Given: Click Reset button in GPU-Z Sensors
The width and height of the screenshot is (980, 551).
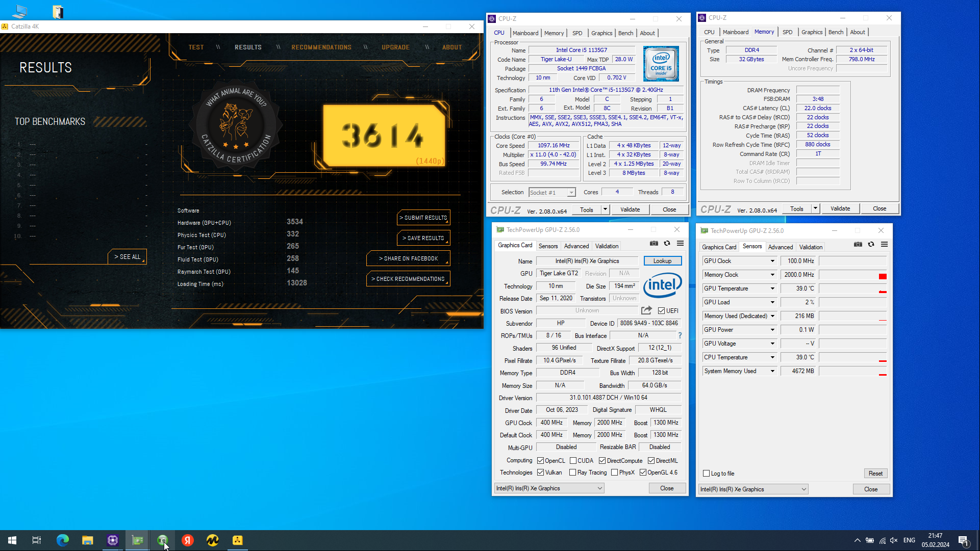Looking at the screenshot, I should (x=875, y=474).
